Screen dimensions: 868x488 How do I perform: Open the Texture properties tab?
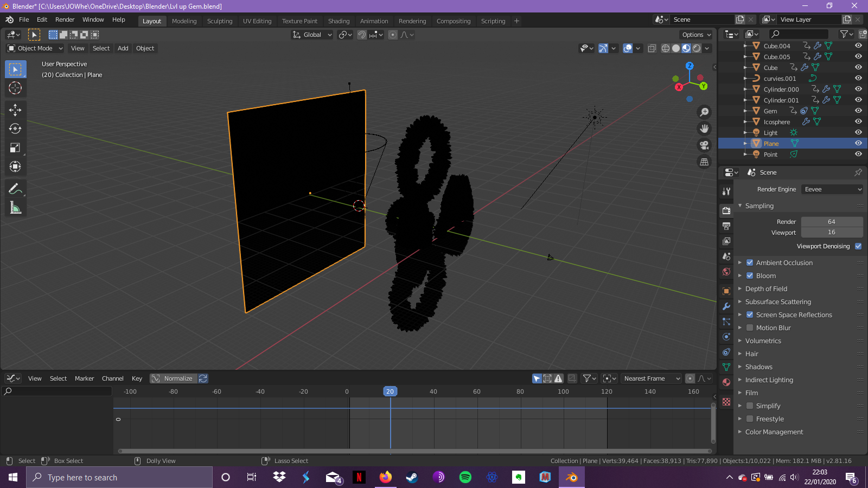[726, 402]
